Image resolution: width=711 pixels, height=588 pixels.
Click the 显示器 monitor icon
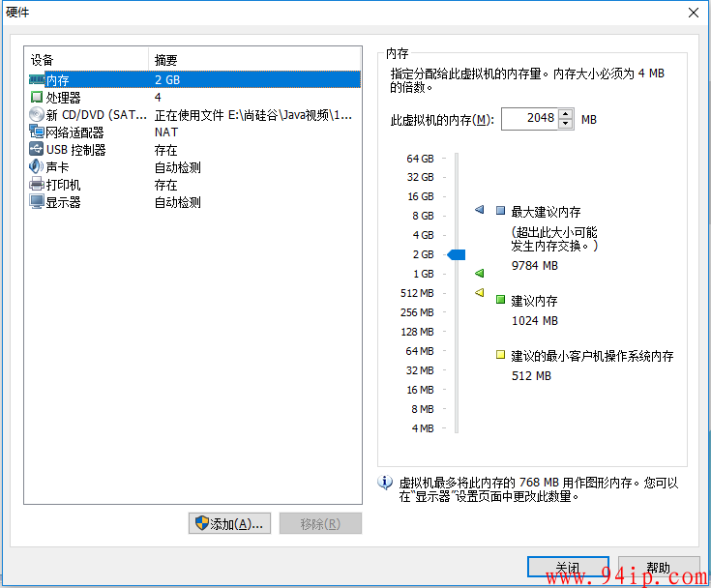pos(37,201)
